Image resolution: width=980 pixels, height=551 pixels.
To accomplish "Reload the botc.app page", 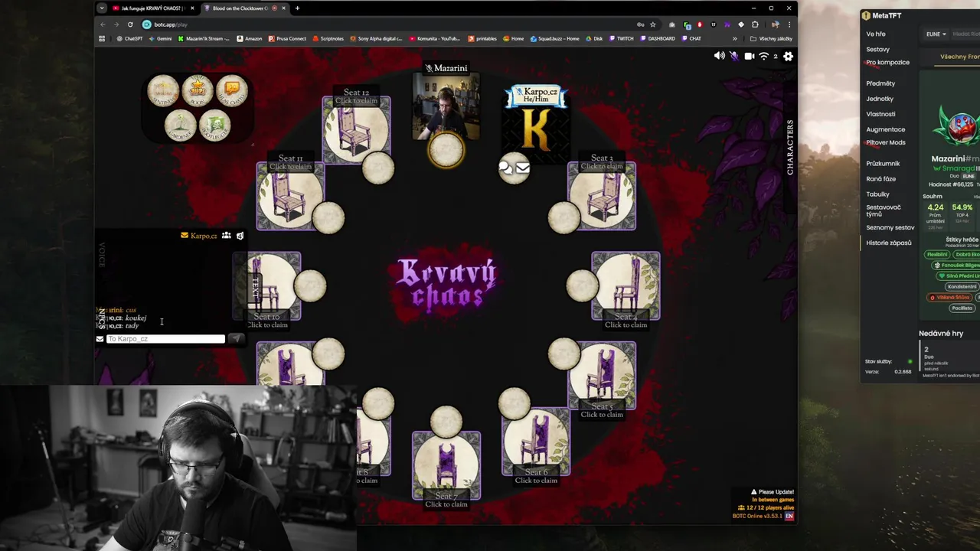I will point(130,24).
